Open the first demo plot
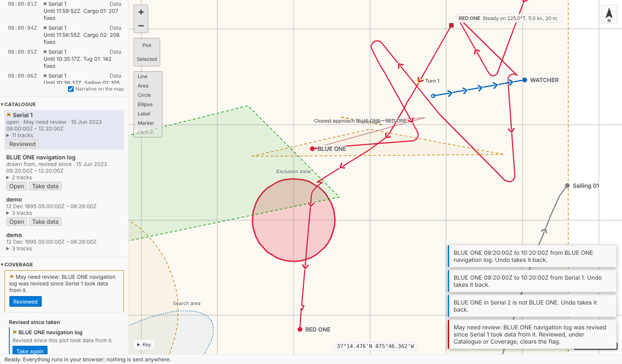 coord(16,222)
